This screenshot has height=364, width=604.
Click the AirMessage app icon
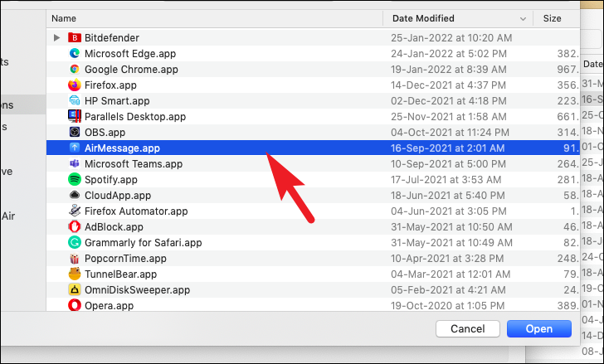click(x=75, y=148)
